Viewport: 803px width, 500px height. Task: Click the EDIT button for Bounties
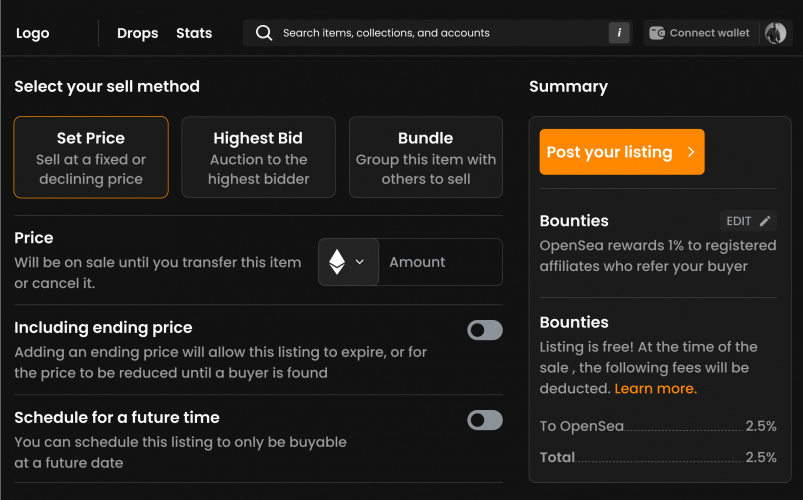[748, 221]
